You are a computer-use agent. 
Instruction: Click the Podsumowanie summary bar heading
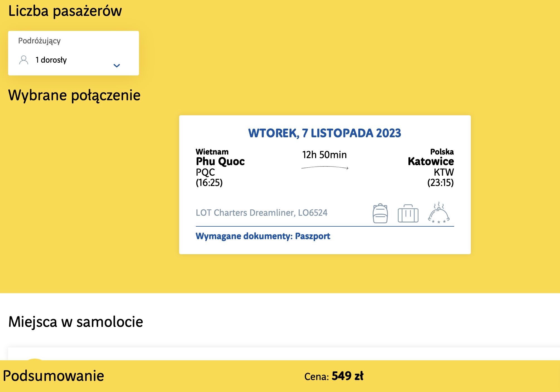[x=53, y=376]
